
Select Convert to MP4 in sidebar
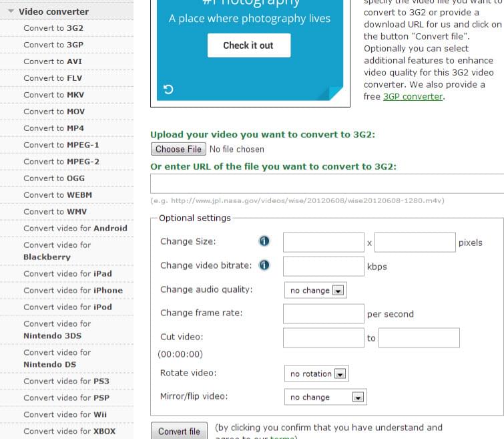[53, 128]
